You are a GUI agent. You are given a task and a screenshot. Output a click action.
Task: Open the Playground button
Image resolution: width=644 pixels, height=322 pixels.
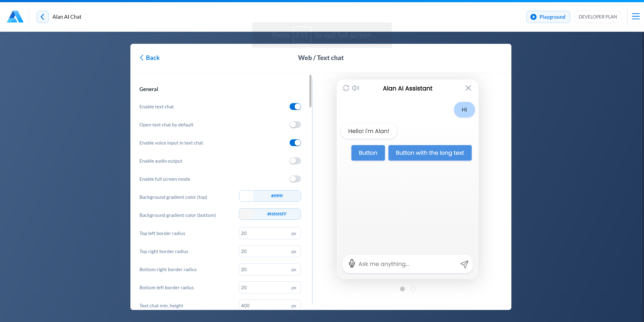click(548, 17)
